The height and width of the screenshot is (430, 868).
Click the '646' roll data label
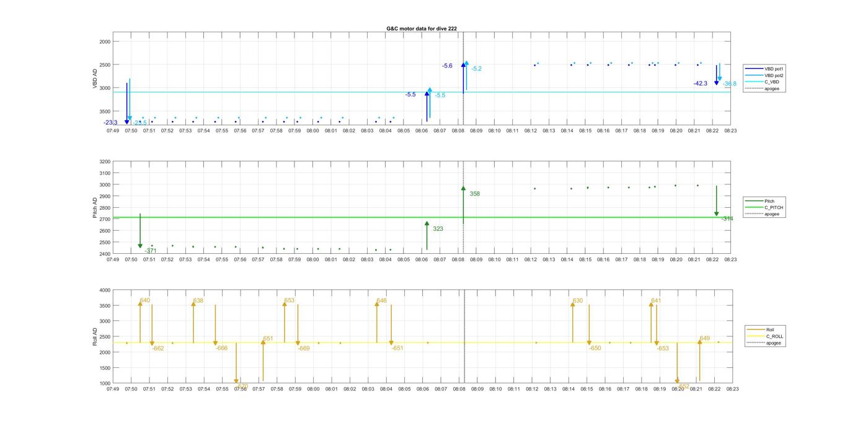pyautogui.click(x=381, y=301)
